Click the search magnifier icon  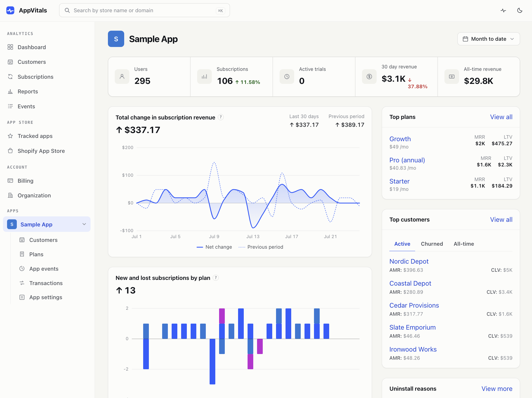point(67,10)
